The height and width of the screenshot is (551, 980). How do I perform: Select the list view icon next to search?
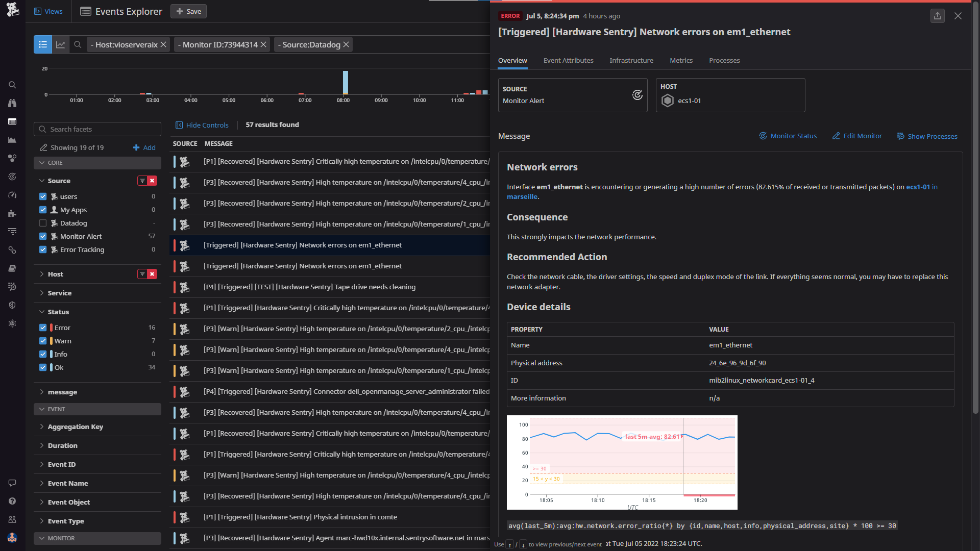pos(43,44)
